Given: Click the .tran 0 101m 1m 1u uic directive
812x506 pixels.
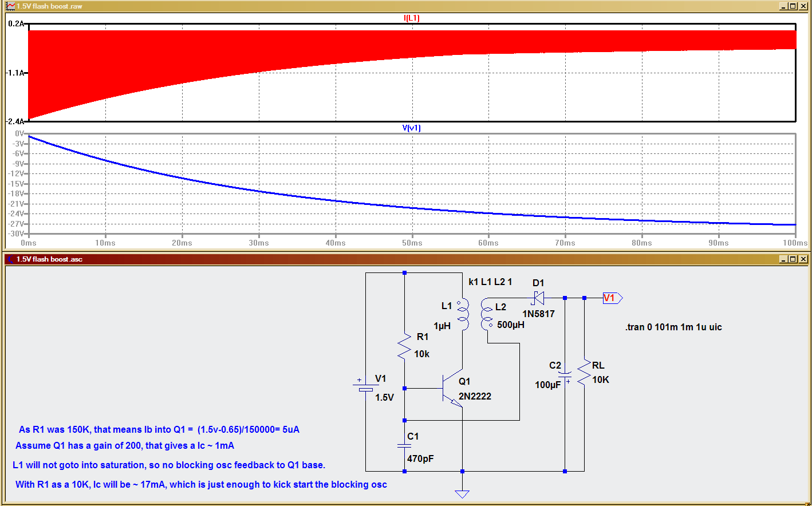Looking at the screenshot, I should tap(673, 327).
